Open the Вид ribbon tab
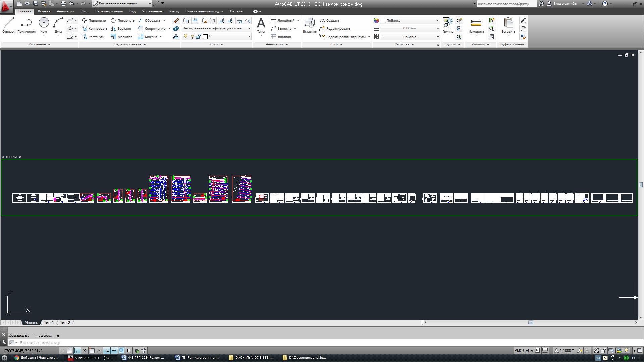Viewport: 644px width, 362px height. click(x=132, y=11)
